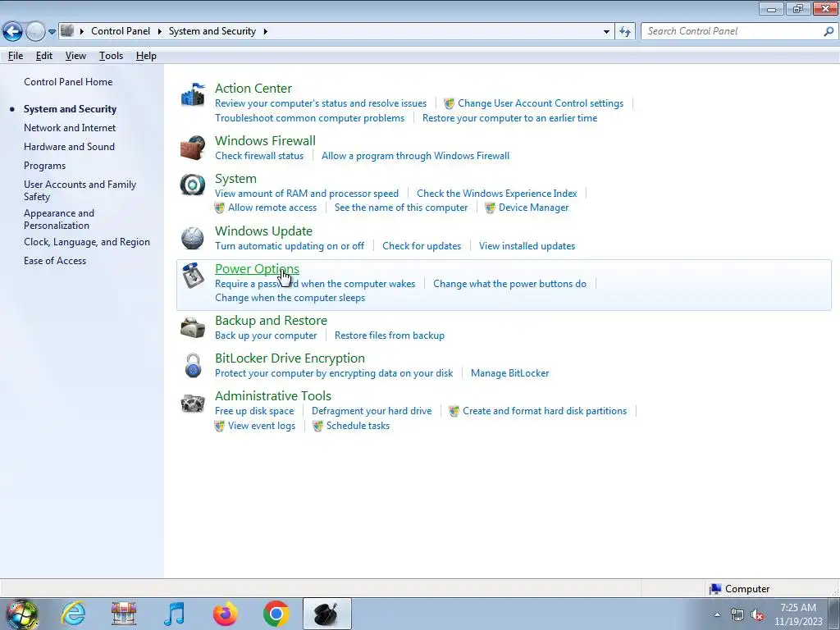840x630 pixels.
Task: Open the Power Options heading link
Action: (x=257, y=269)
